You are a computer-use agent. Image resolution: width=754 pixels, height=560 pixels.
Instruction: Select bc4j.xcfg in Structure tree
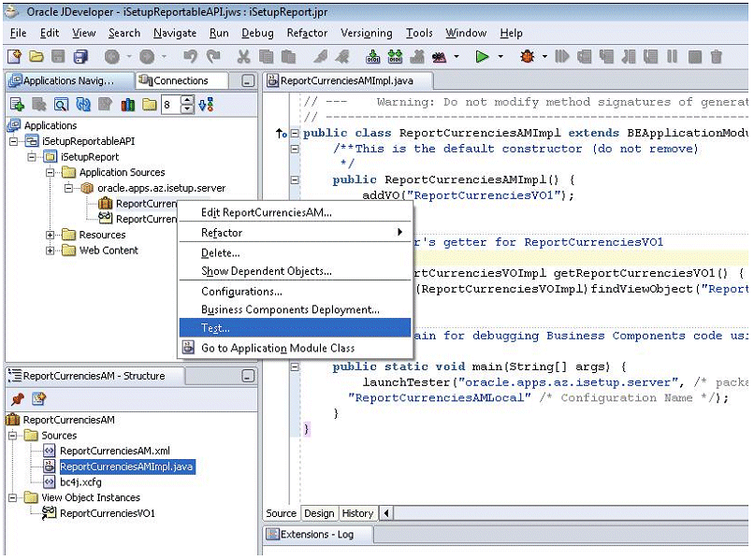pyautogui.click(x=80, y=481)
